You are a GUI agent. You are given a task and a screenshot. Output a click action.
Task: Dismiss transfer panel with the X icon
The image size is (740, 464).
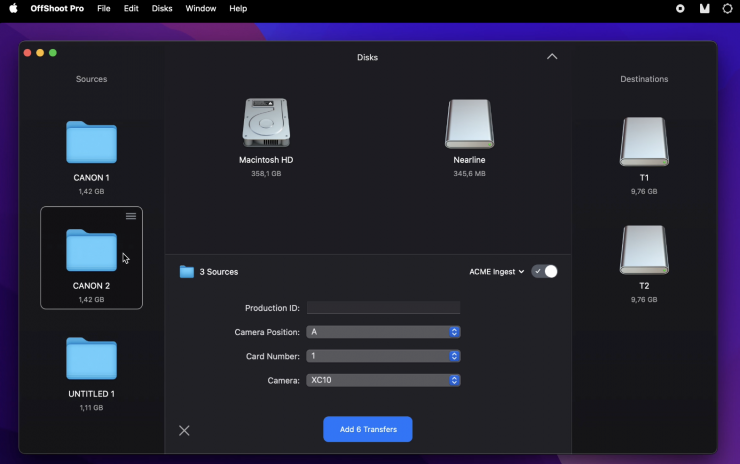[x=184, y=430]
